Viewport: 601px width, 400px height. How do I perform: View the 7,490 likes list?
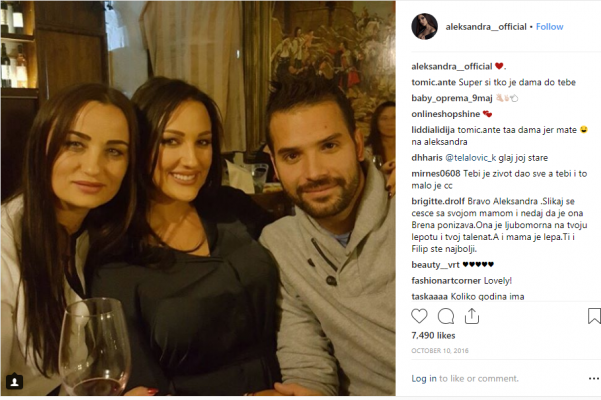(x=433, y=336)
